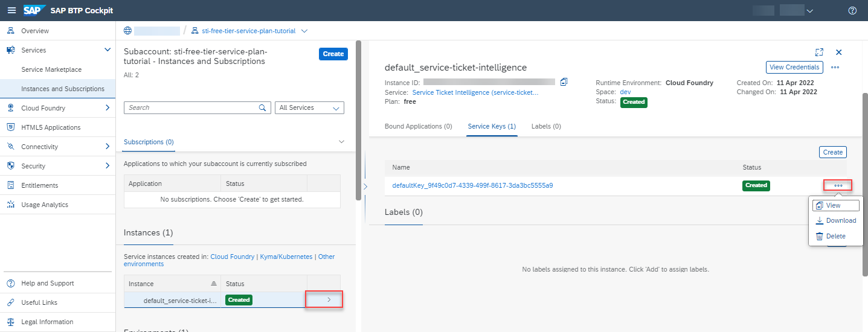Switch to Service Keys (1) tab
This screenshot has width=868, height=332.
pos(492,127)
